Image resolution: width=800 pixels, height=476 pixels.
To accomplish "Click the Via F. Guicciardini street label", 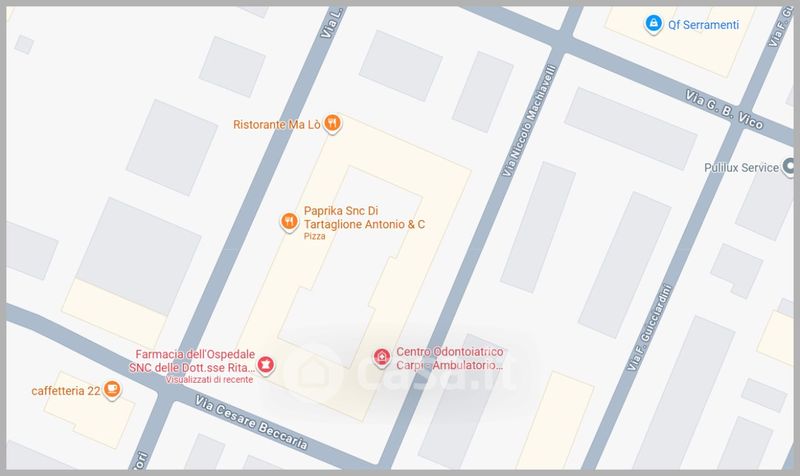I will click(x=649, y=328).
